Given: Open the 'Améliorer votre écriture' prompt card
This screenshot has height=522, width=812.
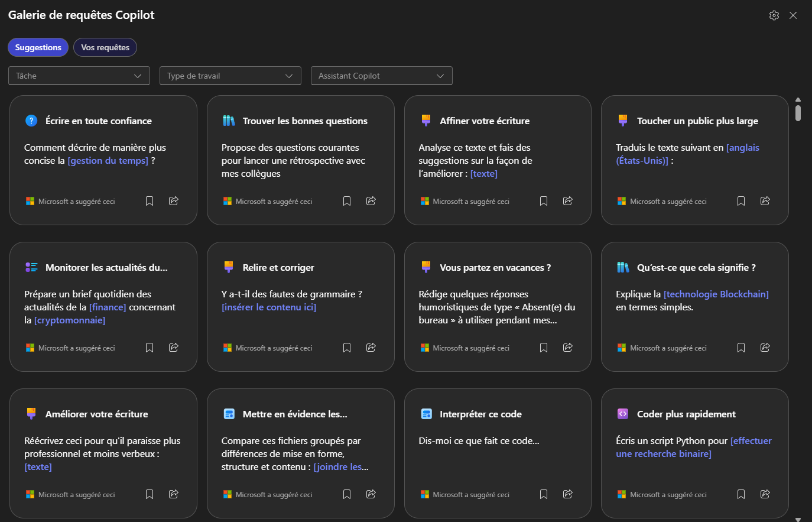Looking at the screenshot, I should pyautogui.click(x=103, y=453).
